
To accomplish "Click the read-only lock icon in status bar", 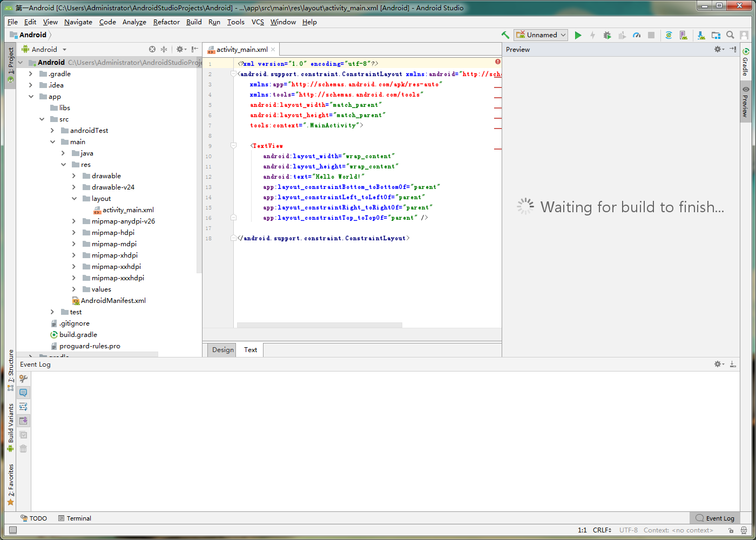I will 731,530.
